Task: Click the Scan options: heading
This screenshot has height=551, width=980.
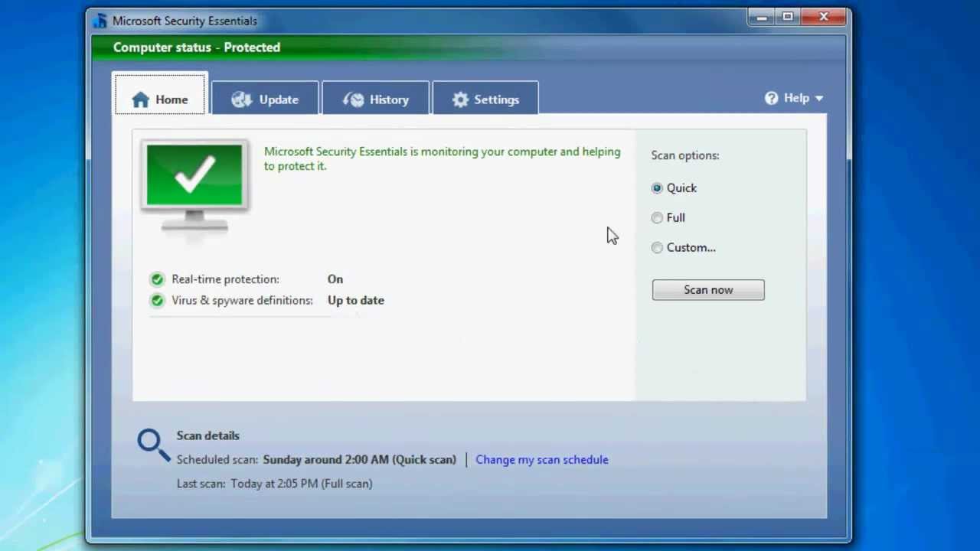Action: click(685, 155)
